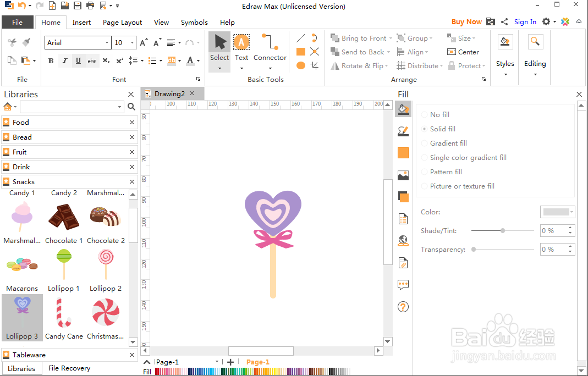Increase font size with larger A icon

click(144, 43)
